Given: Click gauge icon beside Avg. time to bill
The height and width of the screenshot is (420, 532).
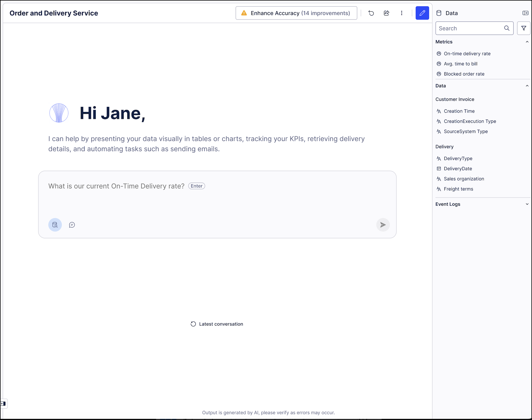Looking at the screenshot, I should tap(439, 64).
